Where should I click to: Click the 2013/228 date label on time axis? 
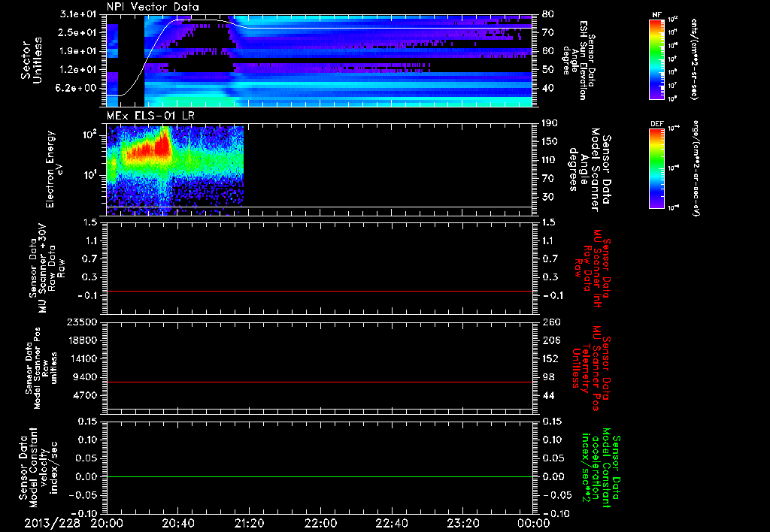[52, 524]
